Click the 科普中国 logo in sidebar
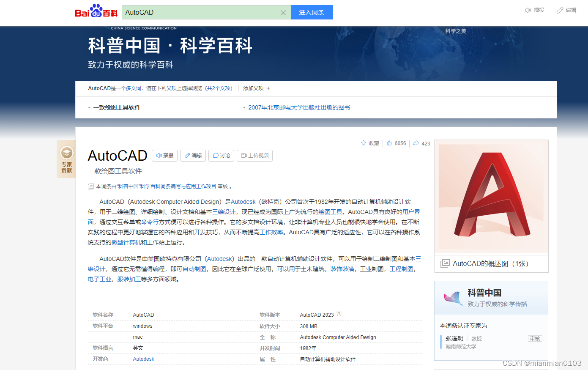 point(453,298)
